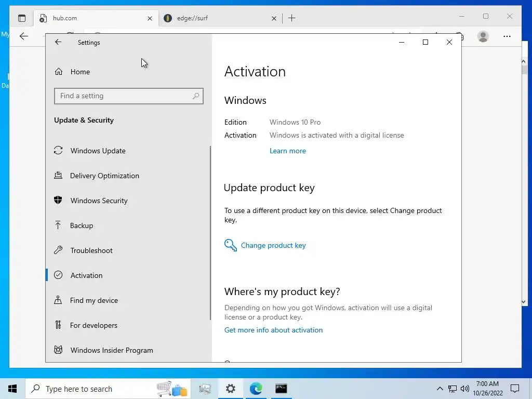Click the Delivery Optimization icon
532x399 pixels.
point(58,176)
